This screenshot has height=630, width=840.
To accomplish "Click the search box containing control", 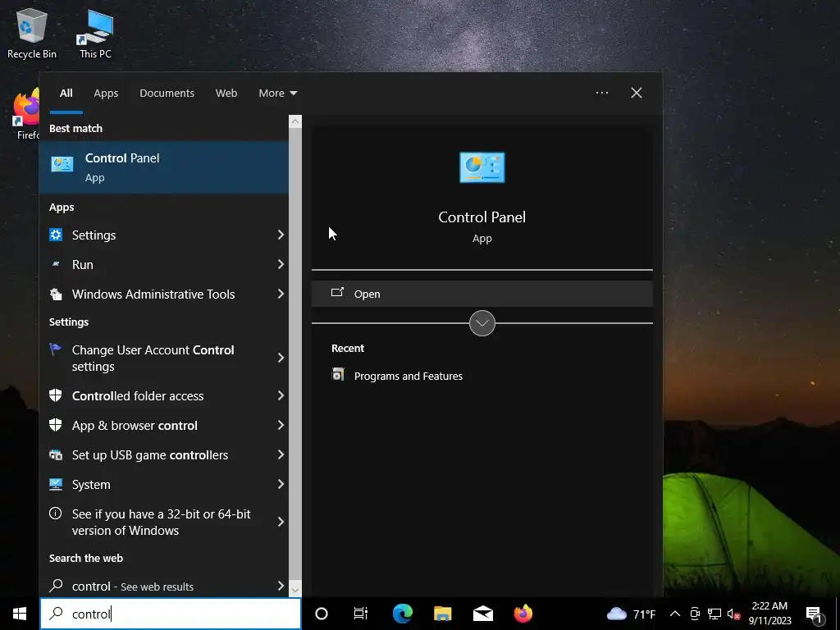I will (x=171, y=614).
